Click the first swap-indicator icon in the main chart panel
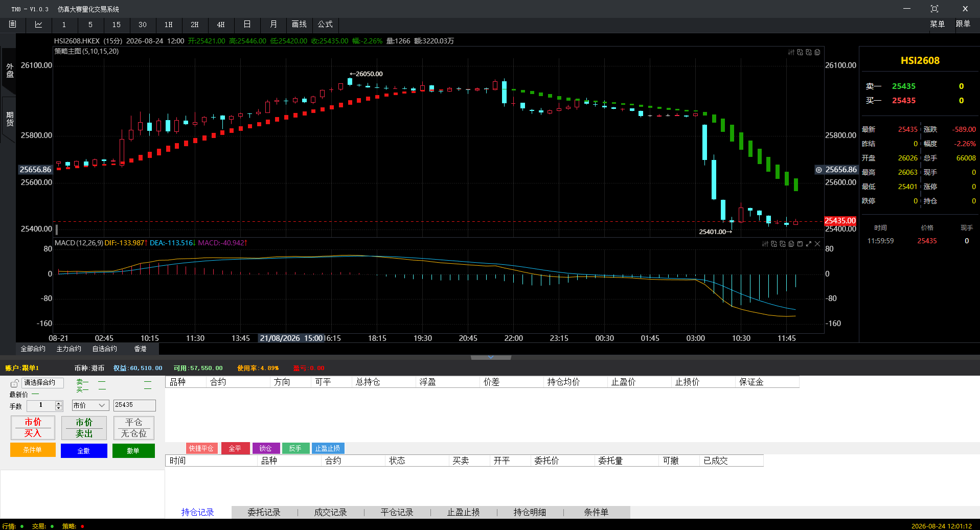Viewport: 980px width, 530px height. (800, 52)
